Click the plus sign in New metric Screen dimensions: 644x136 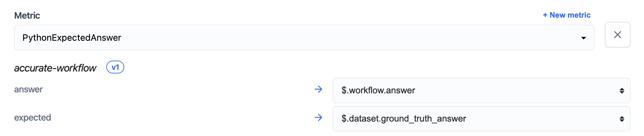click(x=545, y=15)
